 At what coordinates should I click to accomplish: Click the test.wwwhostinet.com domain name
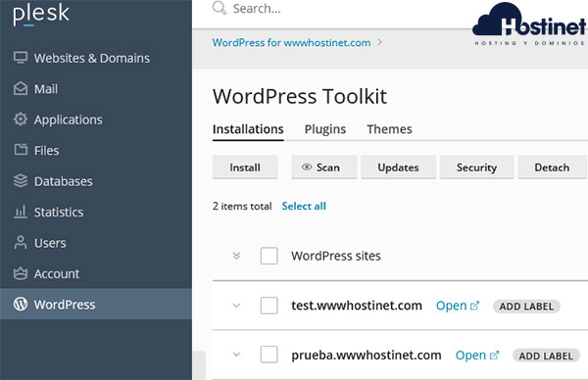click(x=357, y=306)
